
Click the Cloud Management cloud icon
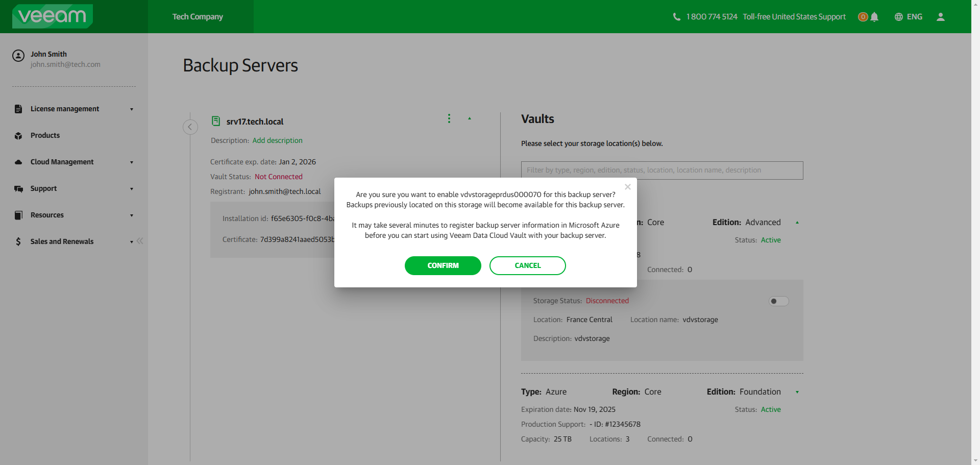pyautogui.click(x=18, y=162)
